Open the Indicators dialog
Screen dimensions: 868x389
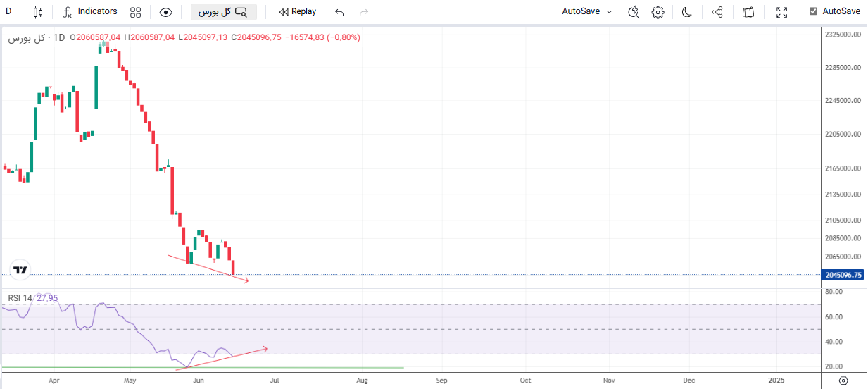(90, 11)
